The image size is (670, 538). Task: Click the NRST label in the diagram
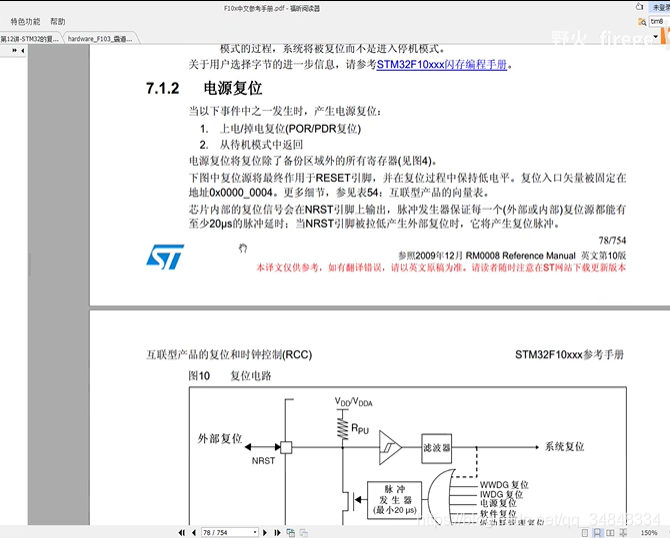263,461
